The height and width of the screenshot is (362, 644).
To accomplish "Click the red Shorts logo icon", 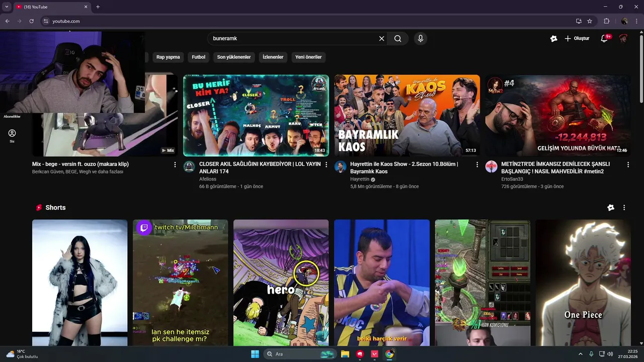I will pos(39,208).
